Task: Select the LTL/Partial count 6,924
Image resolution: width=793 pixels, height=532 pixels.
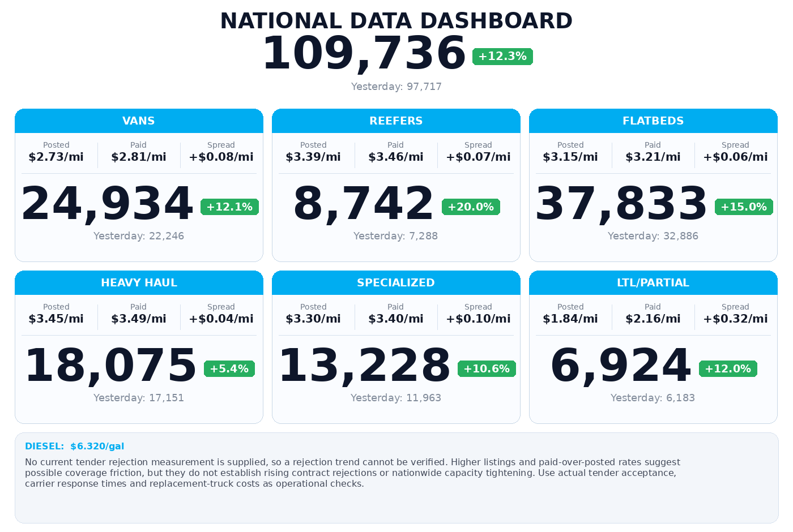Action: point(621,366)
